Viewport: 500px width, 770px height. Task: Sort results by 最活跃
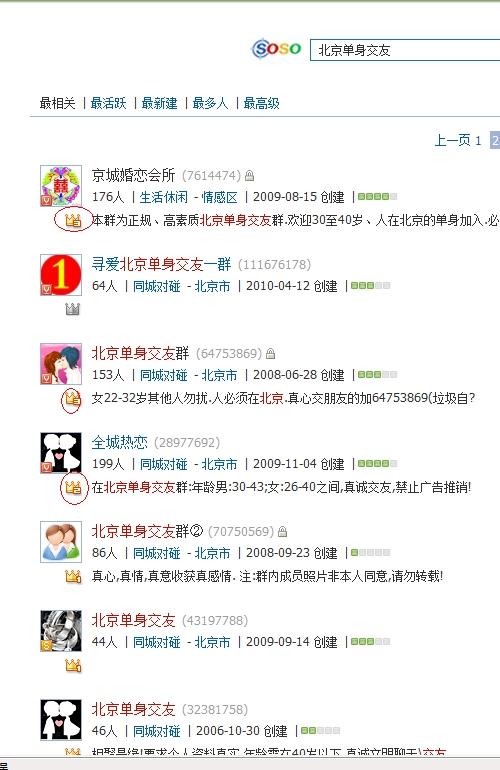point(109,103)
